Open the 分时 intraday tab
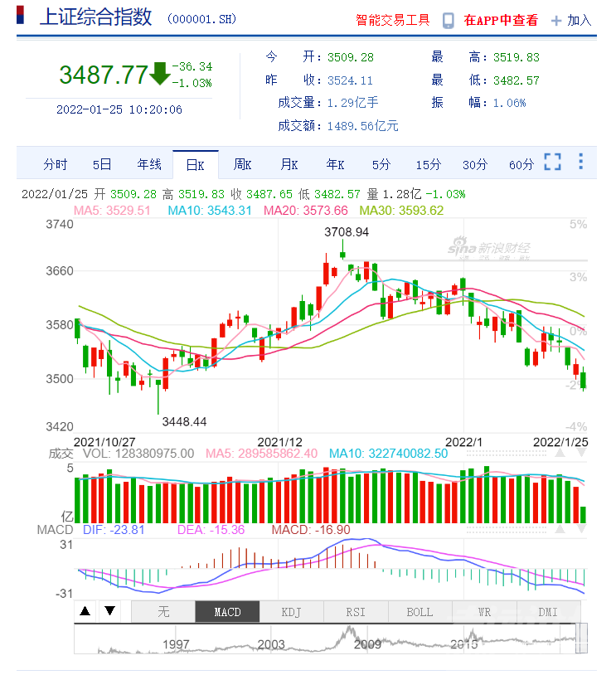The image size is (616, 675). pyautogui.click(x=56, y=164)
